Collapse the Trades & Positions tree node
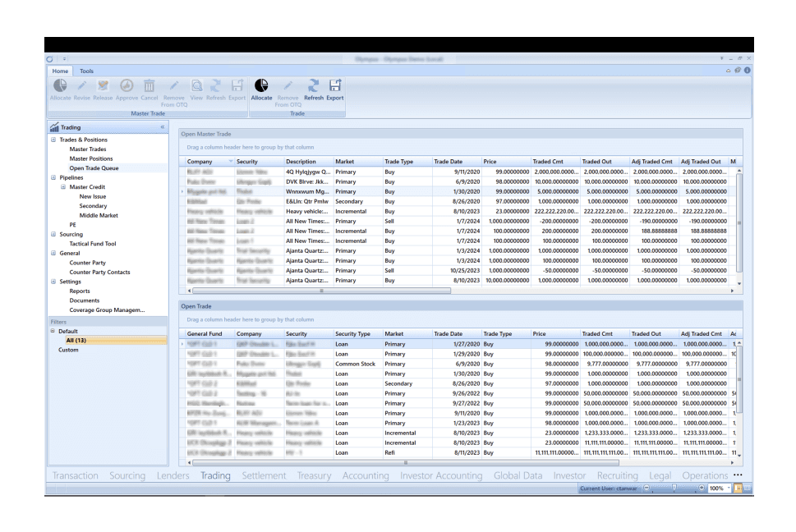The width and height of the screenshot is (796, 532). [x=53, y=140]
